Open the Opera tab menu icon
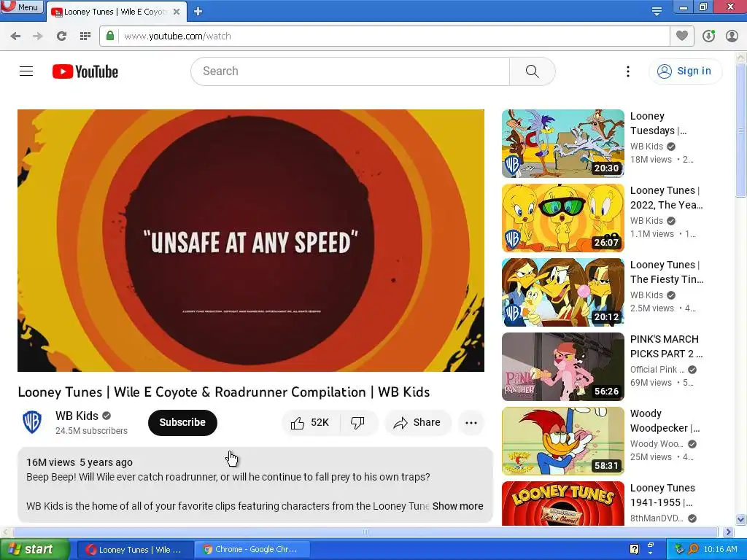747x560 pixels. point(657,11)
